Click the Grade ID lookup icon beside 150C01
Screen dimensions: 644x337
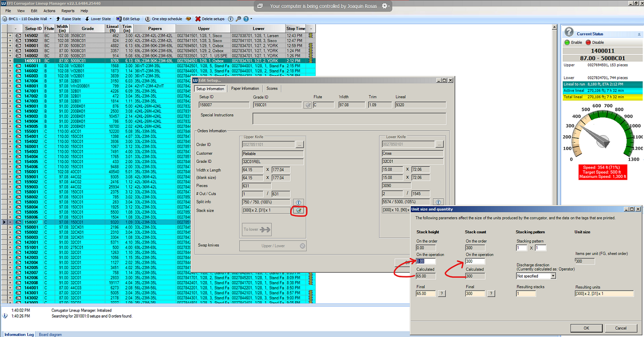(308, 105)
